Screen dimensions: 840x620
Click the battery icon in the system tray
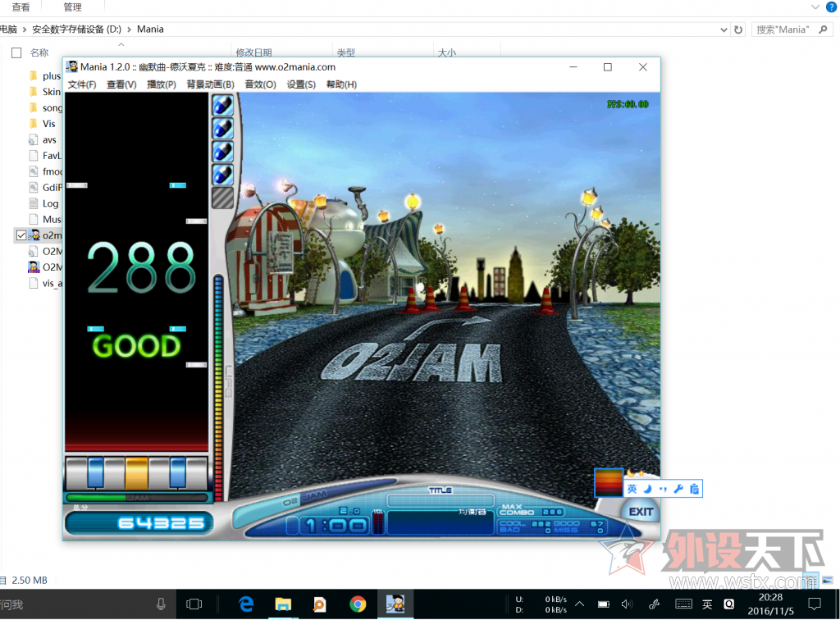pyautogui.click(x=603, y=604)
